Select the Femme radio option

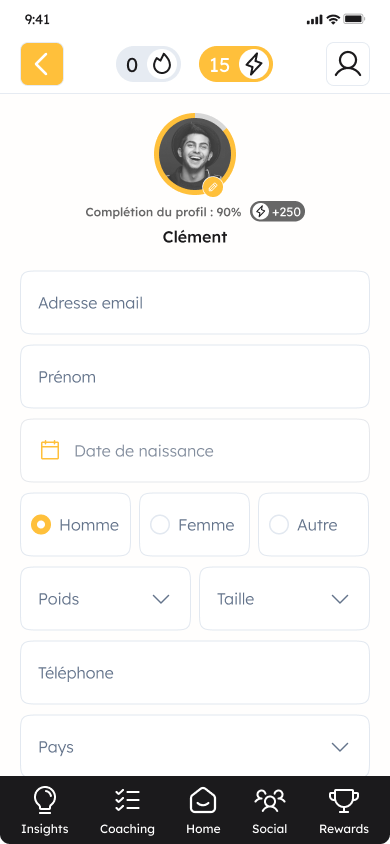[194, 524]
